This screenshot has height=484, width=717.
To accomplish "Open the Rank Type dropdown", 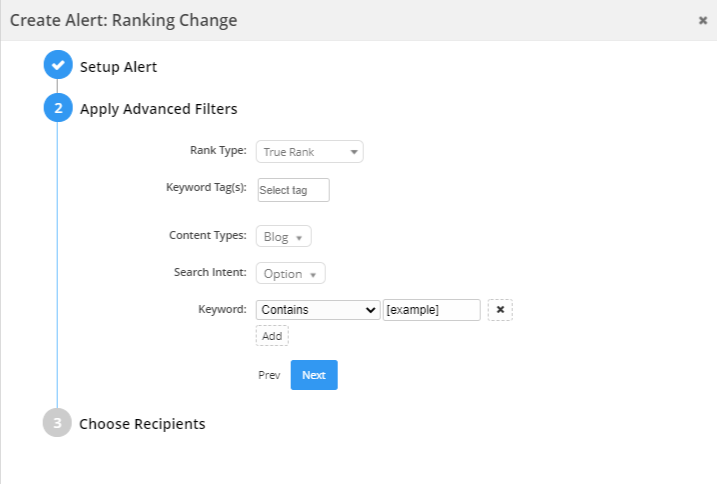I will (310, 152).
